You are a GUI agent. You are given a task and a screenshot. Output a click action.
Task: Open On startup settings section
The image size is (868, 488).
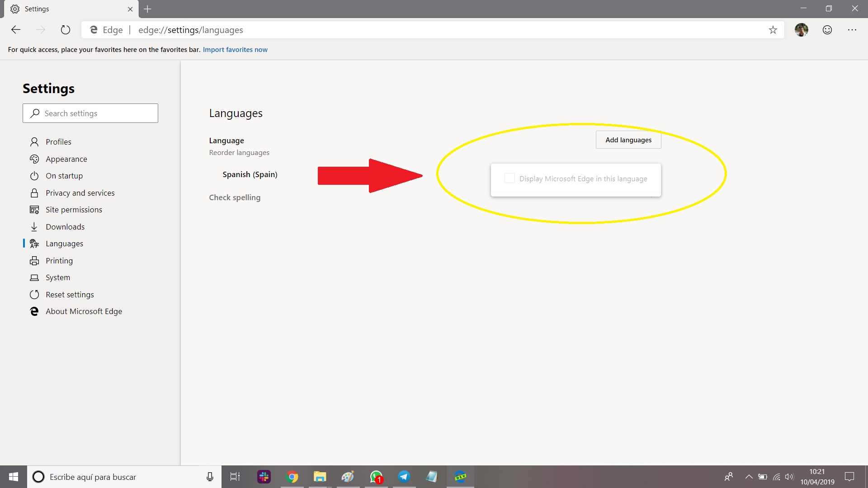point(64,176)
